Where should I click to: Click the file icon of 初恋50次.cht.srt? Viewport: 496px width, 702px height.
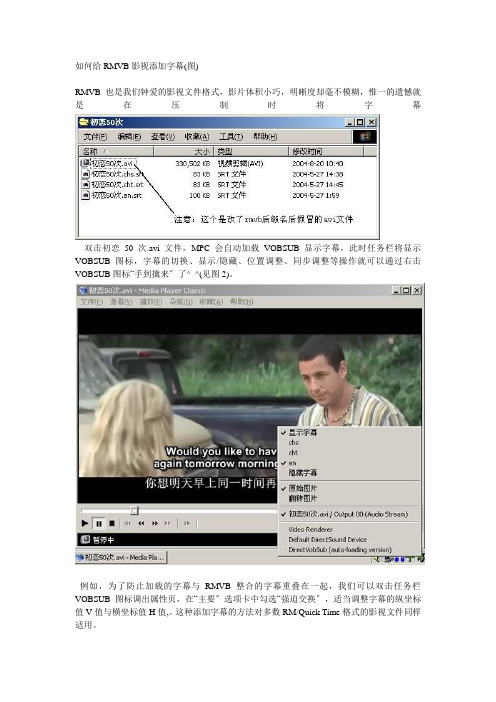click(86, 184)
